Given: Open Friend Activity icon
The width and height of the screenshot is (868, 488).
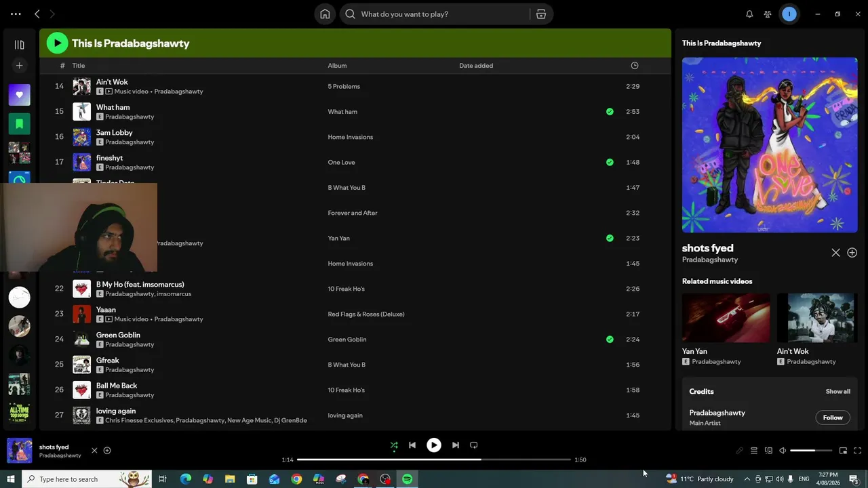Looking at the screenshot, I should (x=768, y=14).
